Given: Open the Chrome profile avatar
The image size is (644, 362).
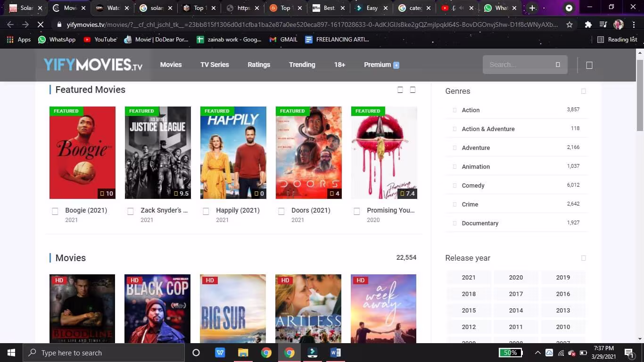Looking at the screenshot, I should pyautogui.click(x=619, y=25).
